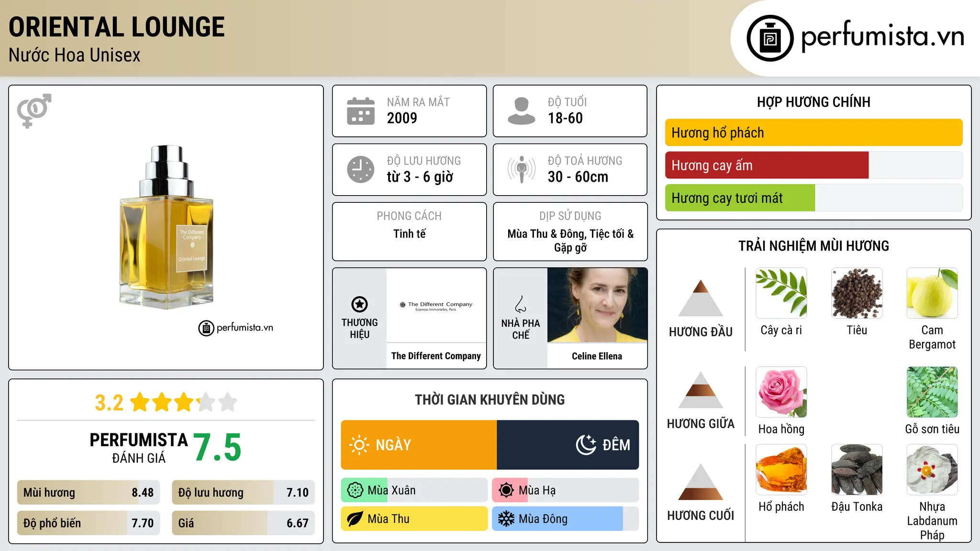Image resolution: width=980 pixels, height=551 pixels.
Task: Click the Hương cuối pyramid icon
Action: tap(701, 482)
